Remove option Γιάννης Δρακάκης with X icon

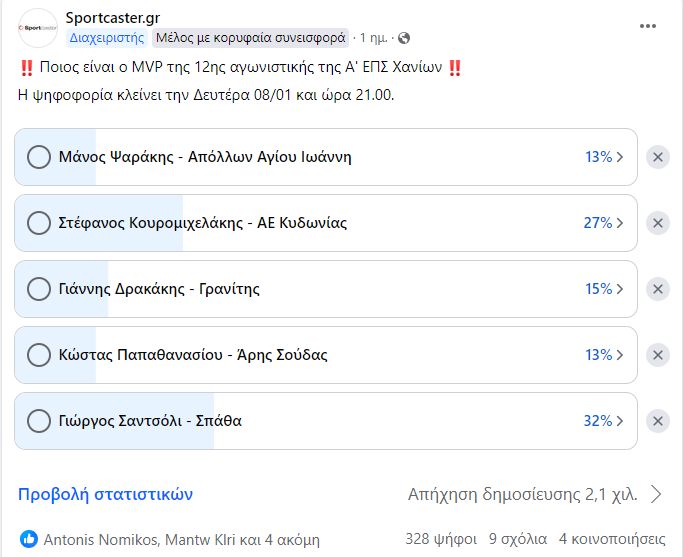point(657,289)
